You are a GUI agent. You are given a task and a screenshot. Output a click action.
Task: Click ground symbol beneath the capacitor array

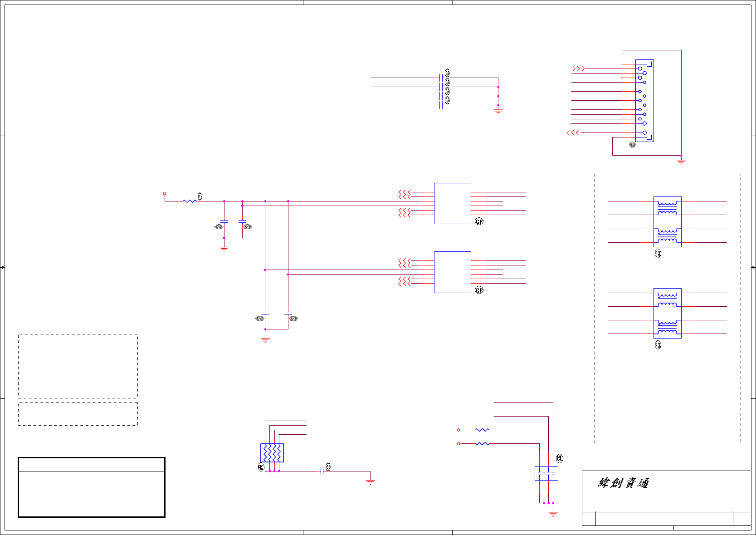click(x=553, y=514)
